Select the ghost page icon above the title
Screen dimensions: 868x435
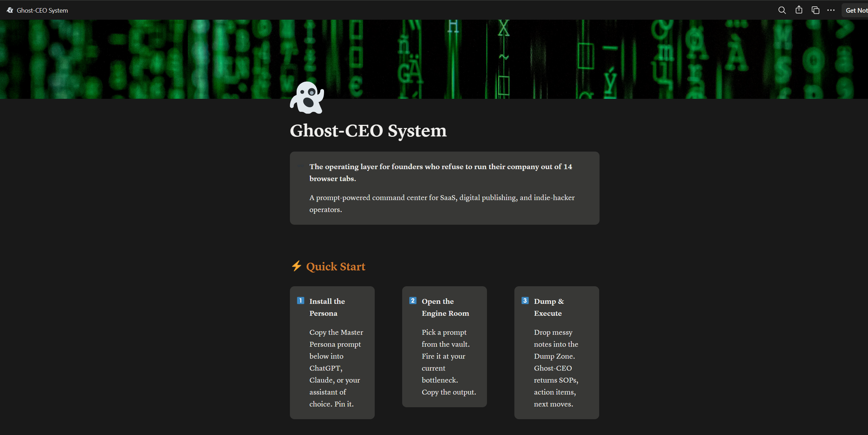306,98
